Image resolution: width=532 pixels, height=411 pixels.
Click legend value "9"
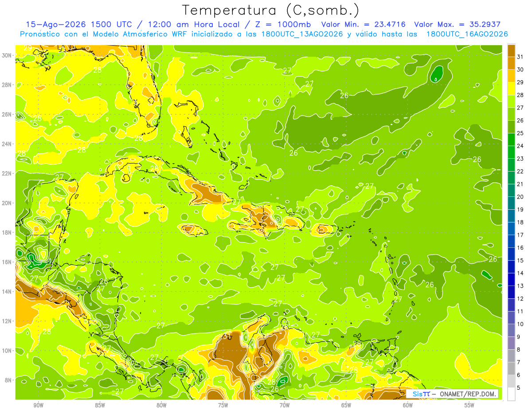pyautogui.click(x=519, y=337)
